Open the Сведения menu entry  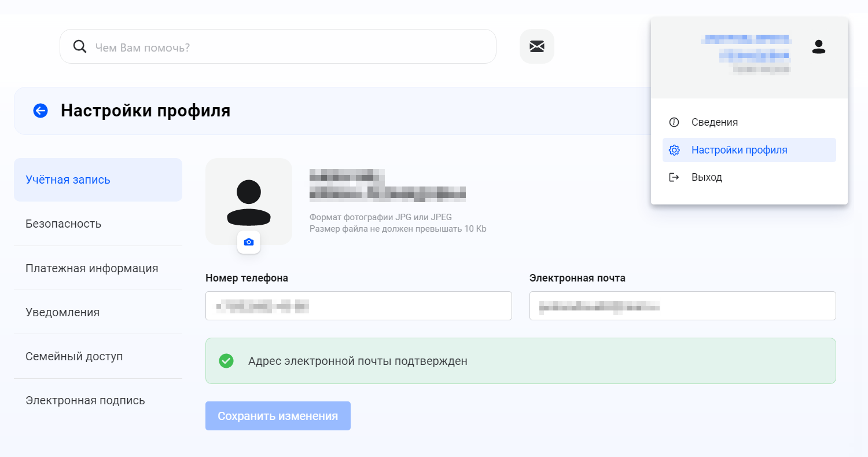(x=749, y=122)
